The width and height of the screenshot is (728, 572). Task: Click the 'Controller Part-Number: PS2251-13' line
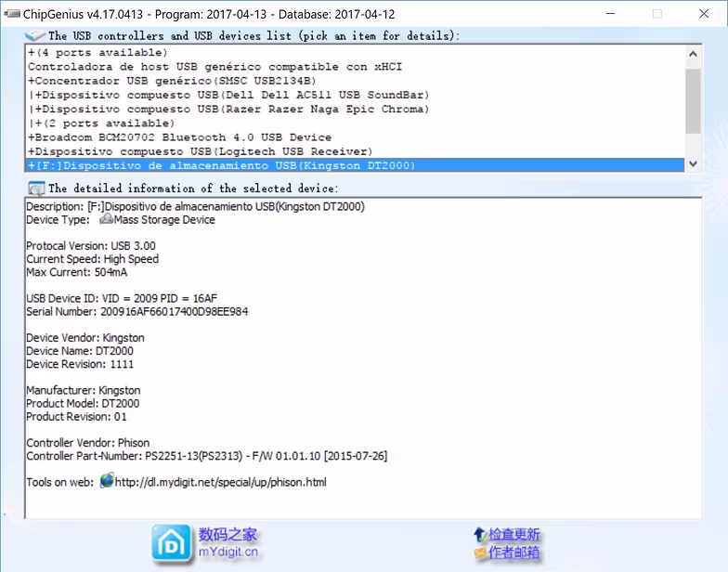click(206, 456)
